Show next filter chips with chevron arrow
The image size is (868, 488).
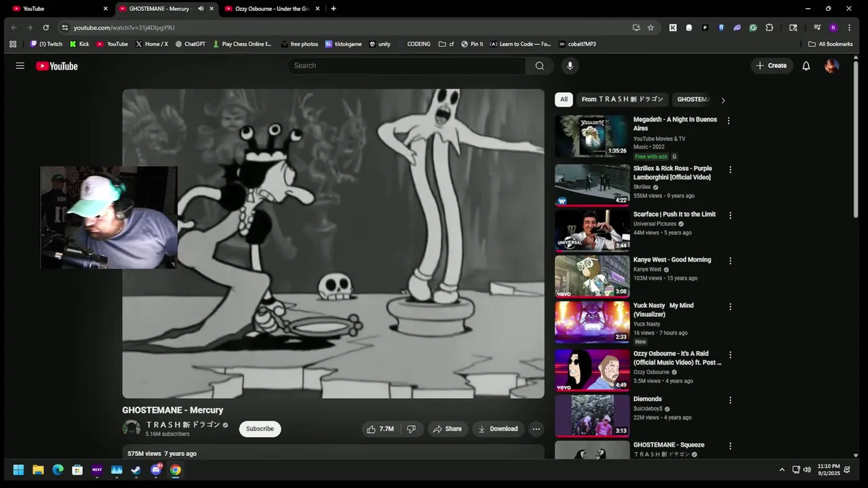pyautogui.click(x=723, y=100)
